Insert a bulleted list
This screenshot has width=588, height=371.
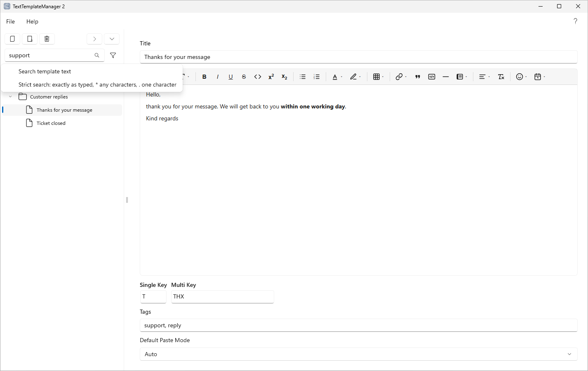(x=303, y=77)
